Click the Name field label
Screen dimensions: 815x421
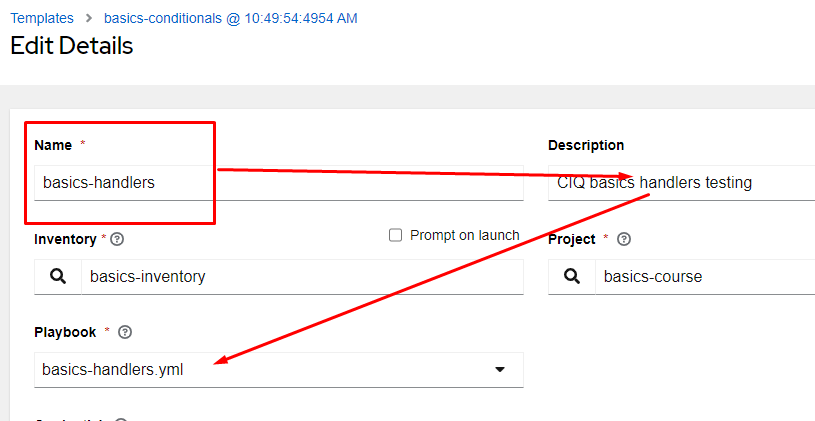point(53,145)
